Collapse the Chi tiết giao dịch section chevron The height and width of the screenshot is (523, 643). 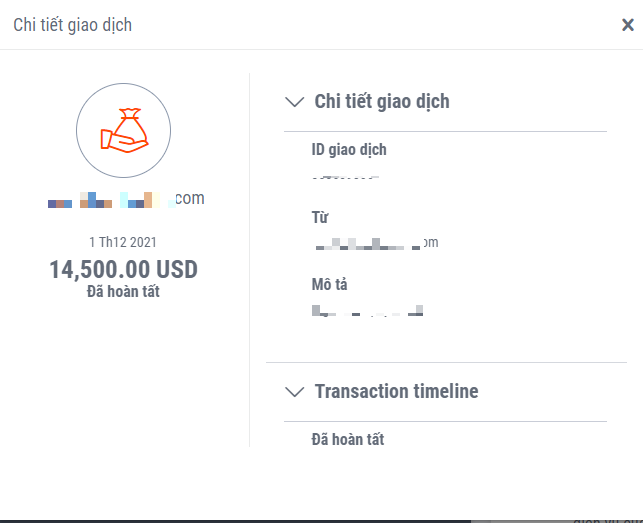point(294,101)
